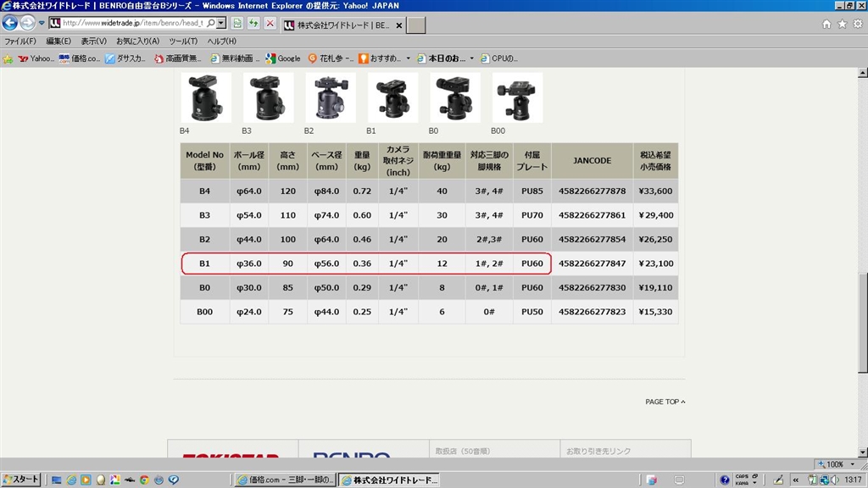Screen dimensions: 868x488
Task: Open the Yahoo favorites bar bookmark
Action: click(36, 58)
